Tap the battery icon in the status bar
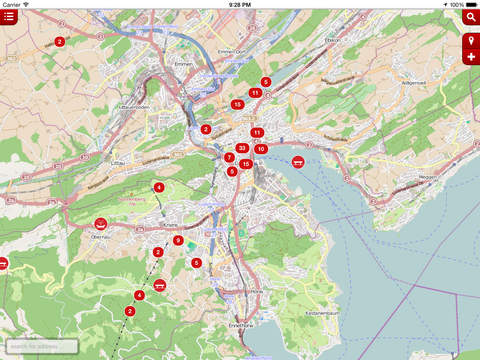This screenshot has width=480, height=360. click(x=471, y=5)
